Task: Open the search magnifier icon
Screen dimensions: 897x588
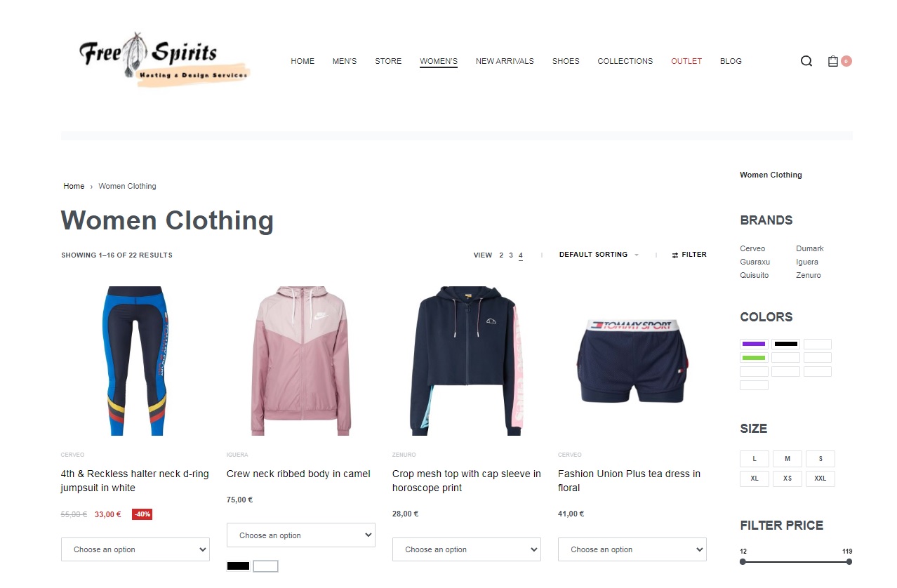Action: click(806, 61)
